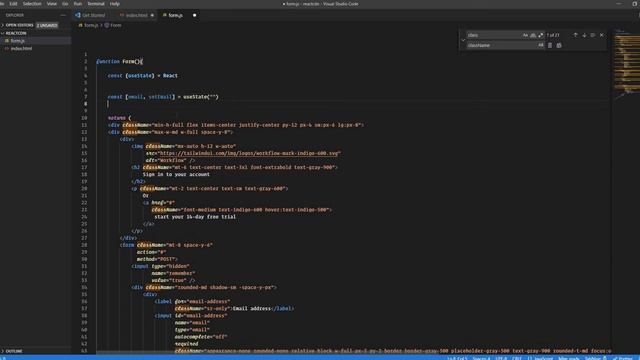
Task: Click the Replace icon button
Action: click(550, 45)
